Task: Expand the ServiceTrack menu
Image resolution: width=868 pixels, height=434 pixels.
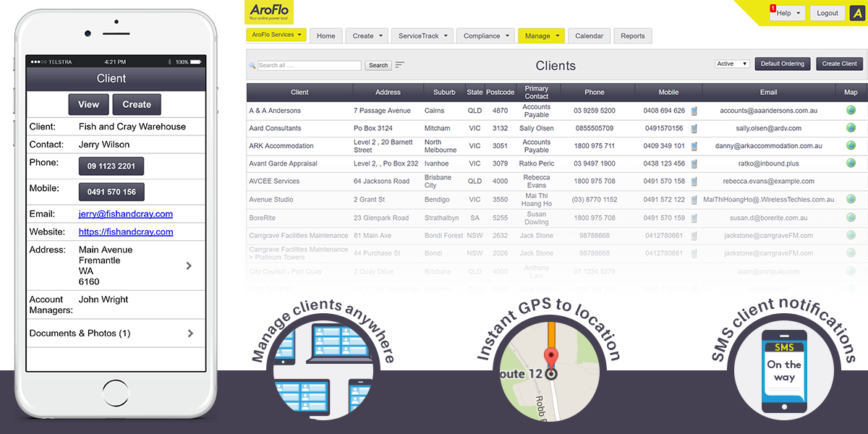Action: coord(423,35)
